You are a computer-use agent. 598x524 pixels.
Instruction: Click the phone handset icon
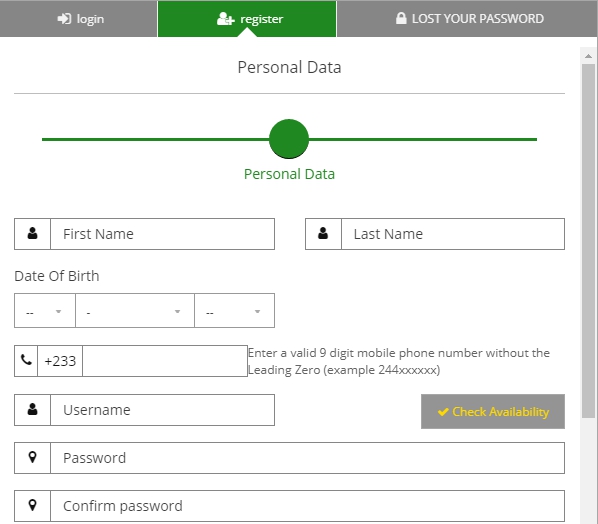(x=26, y=360)
